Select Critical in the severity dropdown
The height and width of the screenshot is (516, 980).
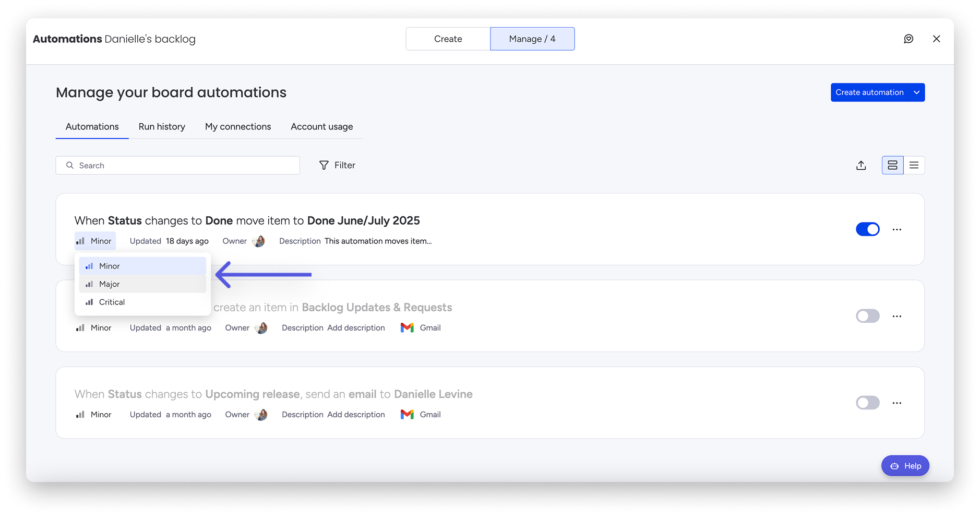pyautogui.click(x=142, y=302)
